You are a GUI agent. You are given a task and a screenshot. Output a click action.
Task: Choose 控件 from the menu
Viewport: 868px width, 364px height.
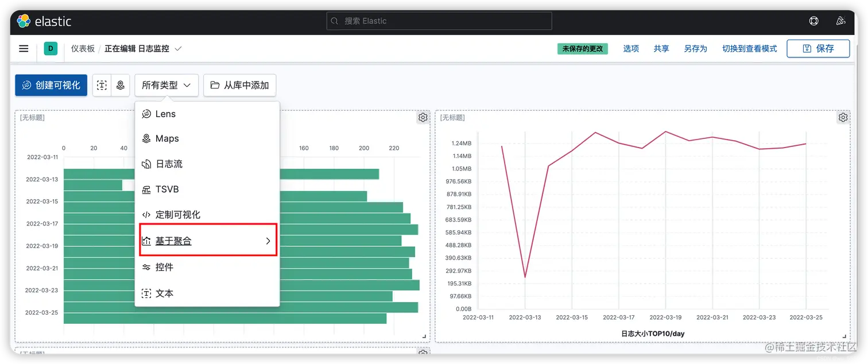(x=207, y=267)
